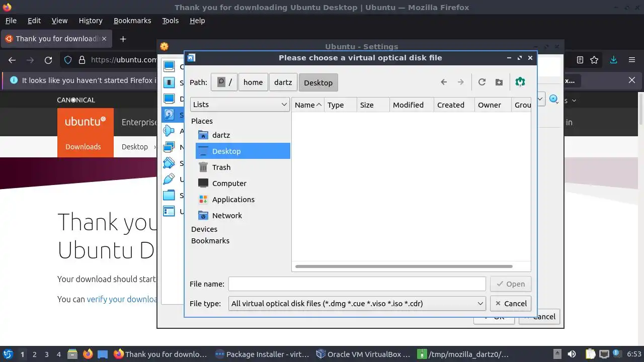Open the Lists view dropdown
The width and height of the screenshot is (644, 362).
point(240,105)
